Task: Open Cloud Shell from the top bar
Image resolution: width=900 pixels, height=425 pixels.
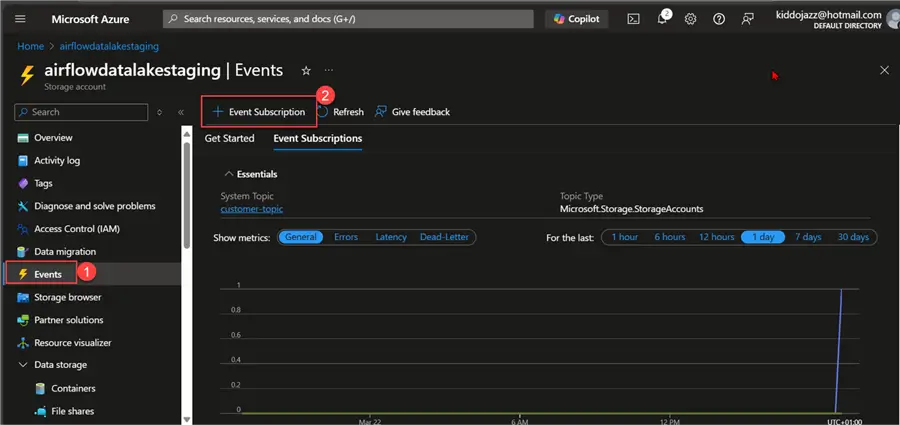Action: tap(633, 19)
